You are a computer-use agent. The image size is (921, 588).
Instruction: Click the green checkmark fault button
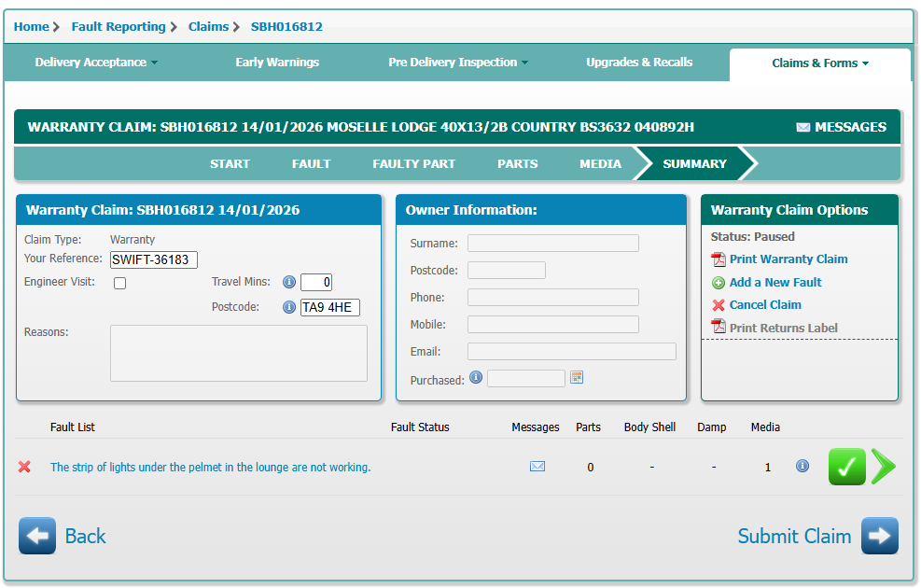846,467
